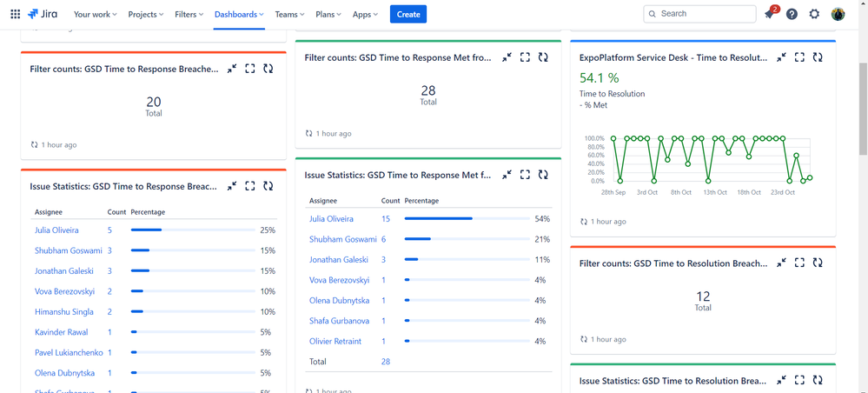Maximize the Filter counts Response Met gadget
The height and width of the screenshot is (393, 868).
(x=526, y=57)
